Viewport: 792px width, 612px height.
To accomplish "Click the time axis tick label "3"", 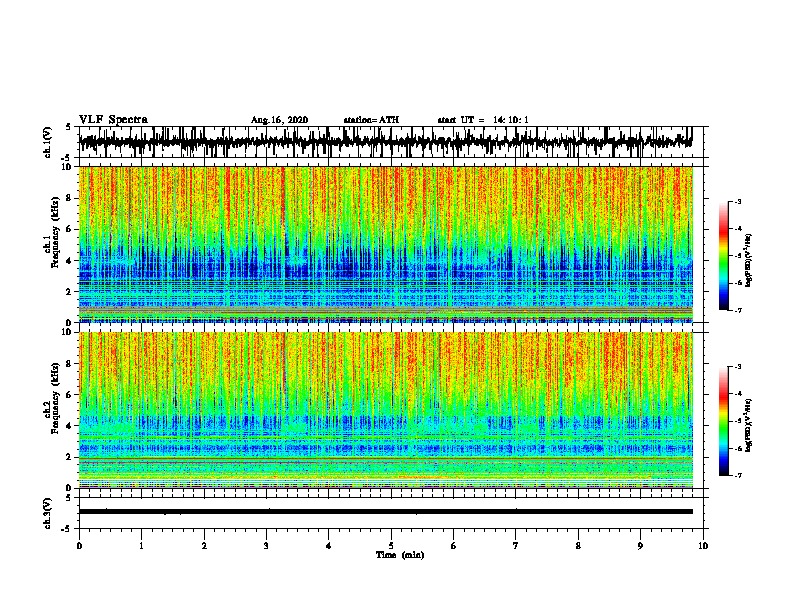I will point(266,546).
